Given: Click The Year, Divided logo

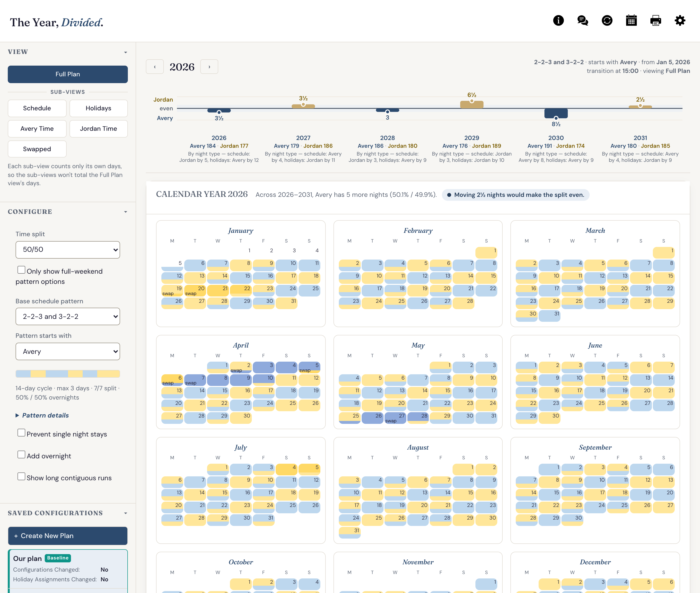Looking at the screenshot, I should pos(56,22).
